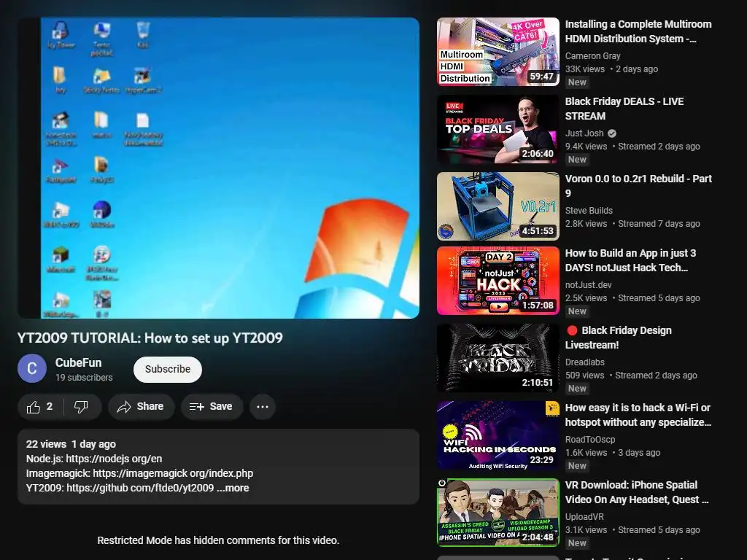Visit the UploadVR channel
The height and width of the screenshot is (560, 747).
point(584,517)
